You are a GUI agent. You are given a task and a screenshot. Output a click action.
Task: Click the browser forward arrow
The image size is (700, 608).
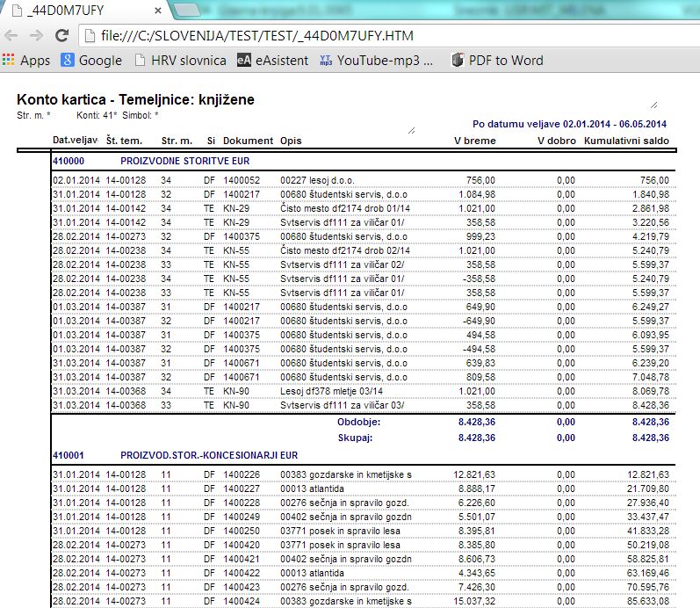click(37, 35)
